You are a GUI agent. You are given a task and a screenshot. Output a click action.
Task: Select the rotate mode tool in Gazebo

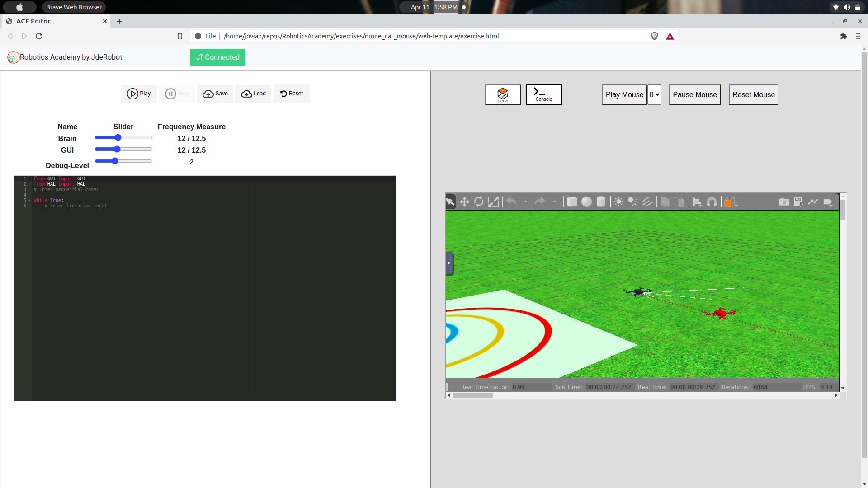[x=478, y=202]
